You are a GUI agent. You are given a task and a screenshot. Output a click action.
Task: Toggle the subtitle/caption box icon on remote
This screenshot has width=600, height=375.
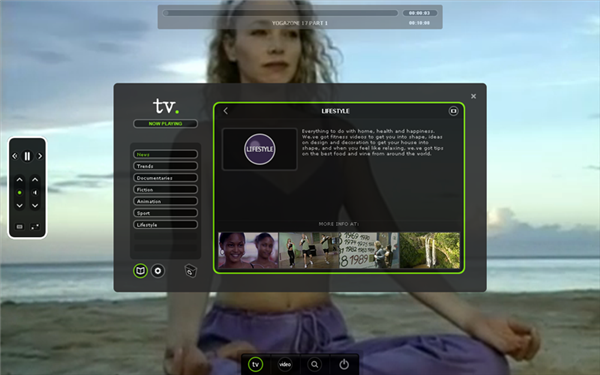point(20,227)
